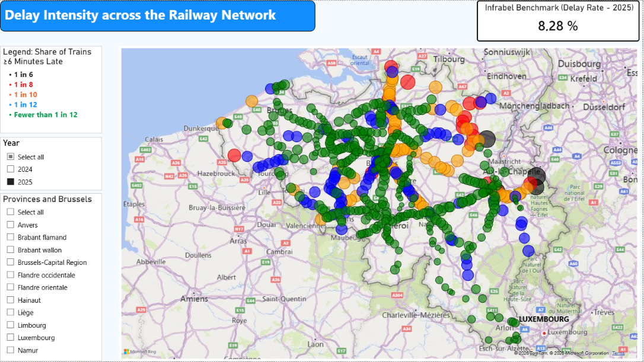This screenshot has width=644, height=362.
Task: Click the 'Provinces and Brussels' slicer header
Action: tap(47, 199)
